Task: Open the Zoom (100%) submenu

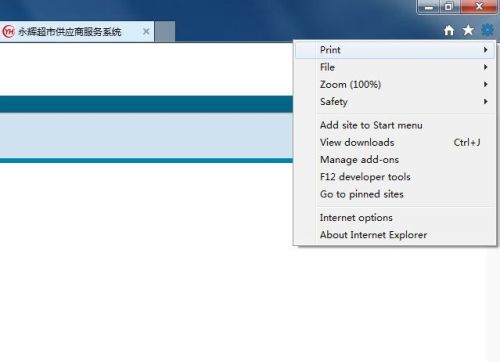Action: 395,84
